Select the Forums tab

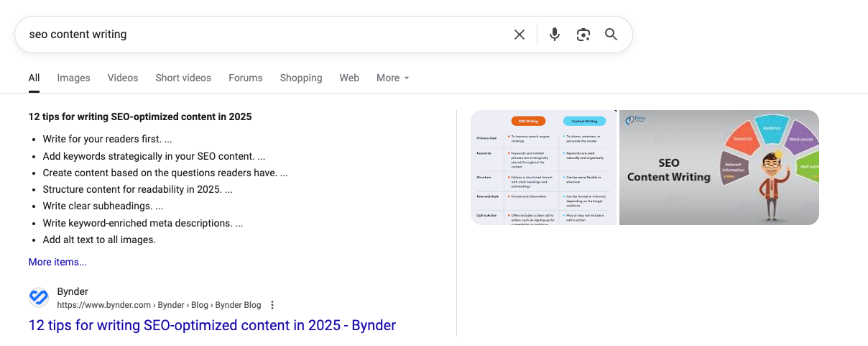click(x=245, y=78)
